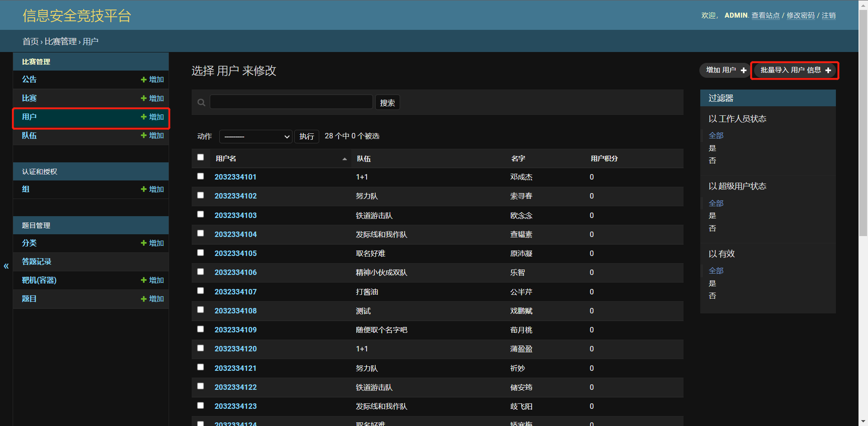Filter 以有效 by 否
Screen dimensions: 868x426
[712, 296]
